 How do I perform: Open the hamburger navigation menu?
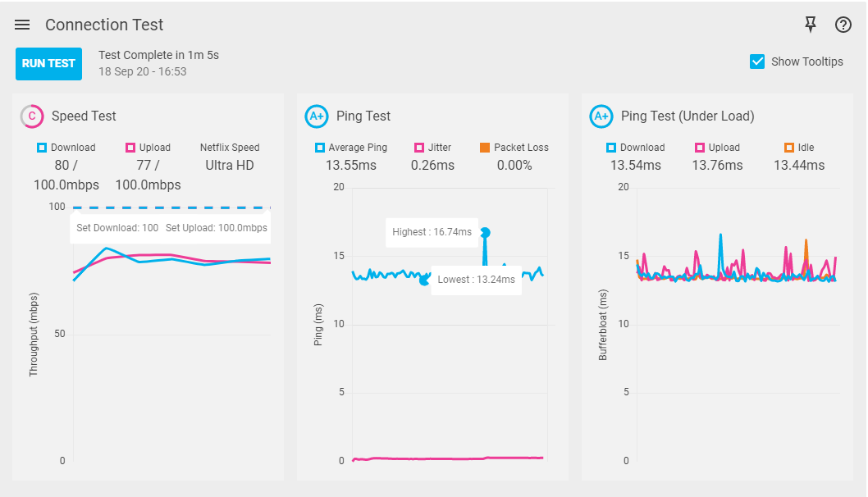point(22,25)
